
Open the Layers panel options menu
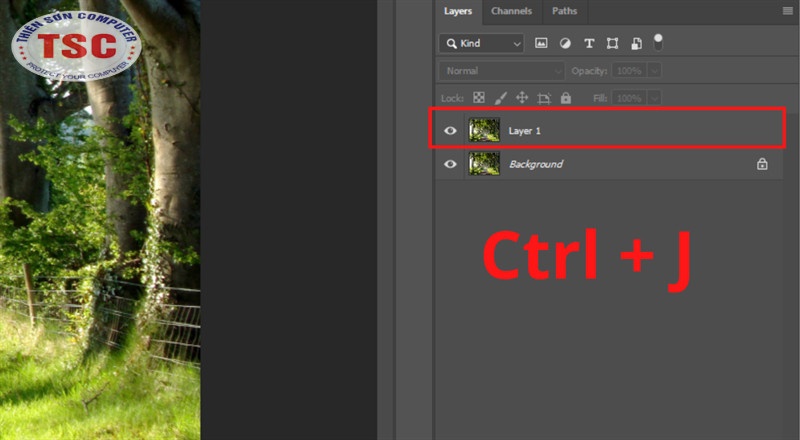click(x=787, y=11)
